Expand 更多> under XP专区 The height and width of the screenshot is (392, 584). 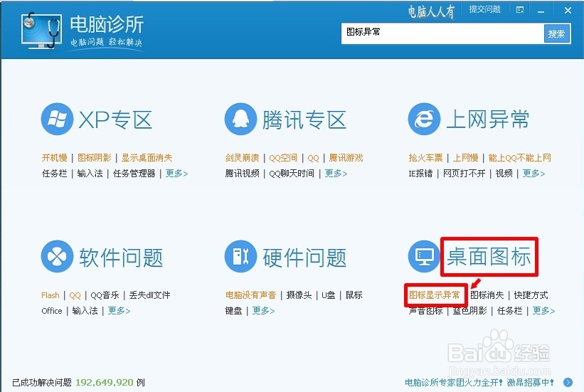click(176, 174)
